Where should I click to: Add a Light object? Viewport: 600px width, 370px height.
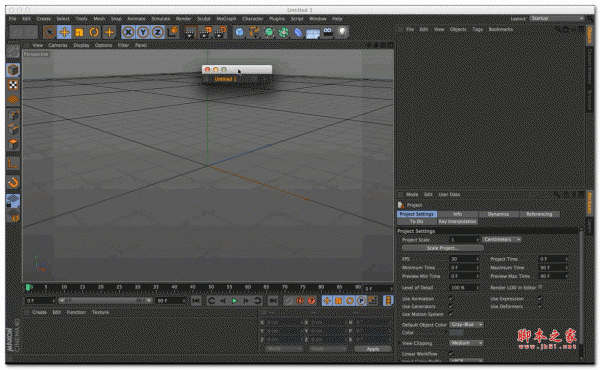coord(342,32)
